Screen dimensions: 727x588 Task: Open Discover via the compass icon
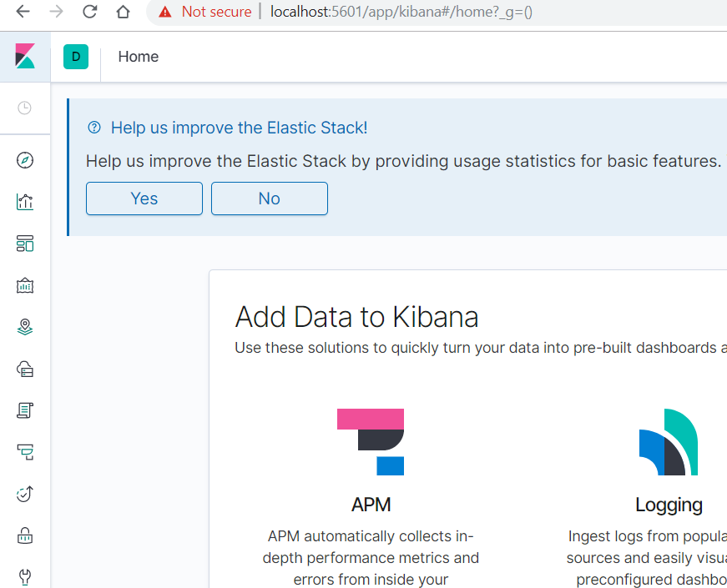25,160
